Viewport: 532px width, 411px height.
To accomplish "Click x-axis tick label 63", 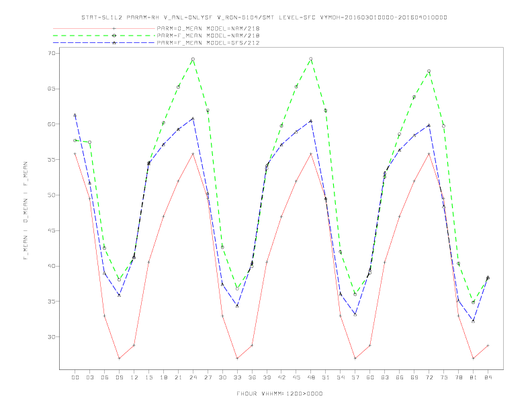I will click(385, 377).
